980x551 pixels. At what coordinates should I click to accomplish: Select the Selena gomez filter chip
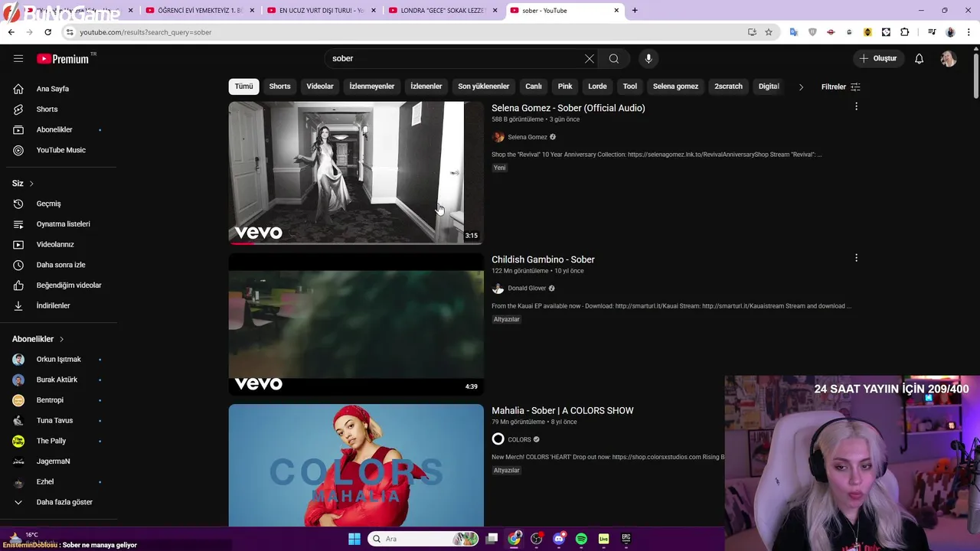(675, 86)
